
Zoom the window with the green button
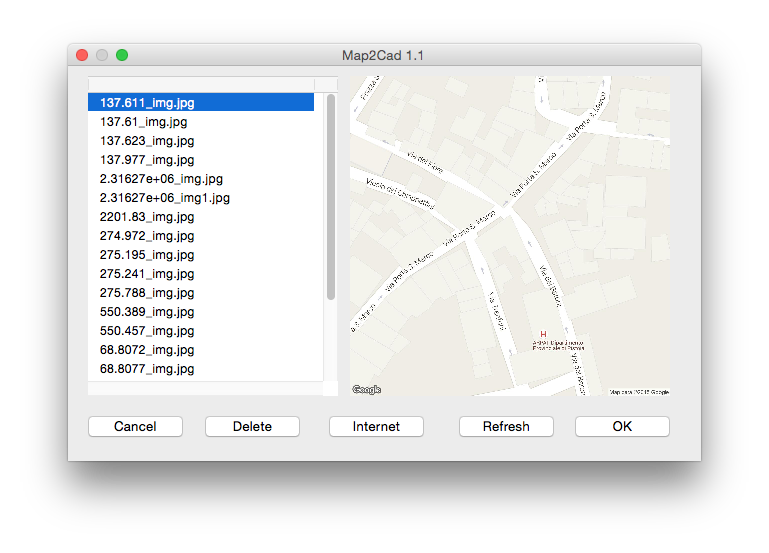point(122,55)
